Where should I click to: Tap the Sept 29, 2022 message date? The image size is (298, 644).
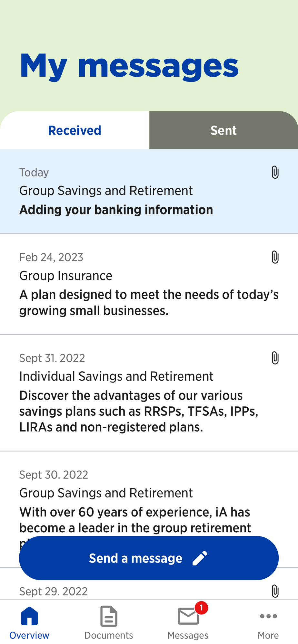[x=54, y=591]
